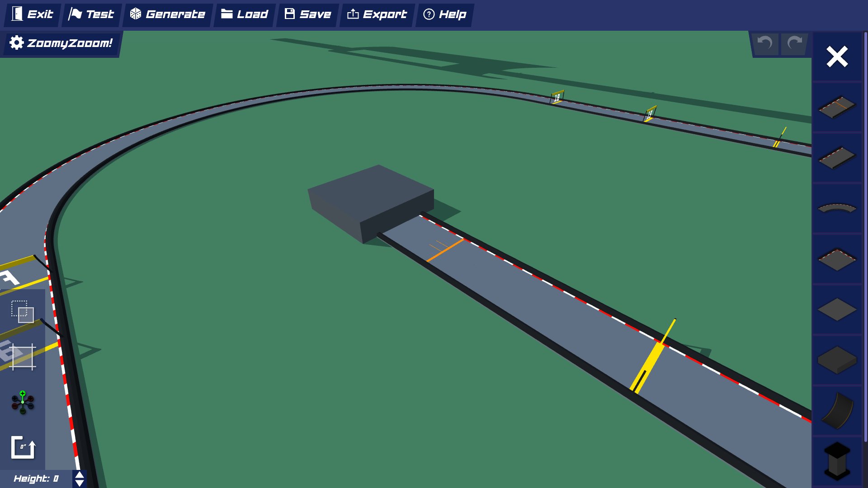Click the Test button
The width and height of the screenshot is (868, 488).
pyautogui.click(x=91, y=14)
